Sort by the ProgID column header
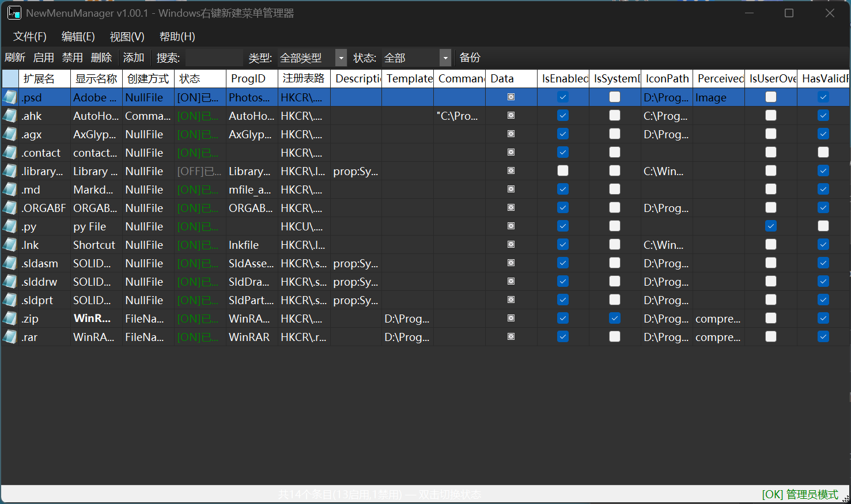This screenshot has height=504, width=851. (x=252, y=78)
